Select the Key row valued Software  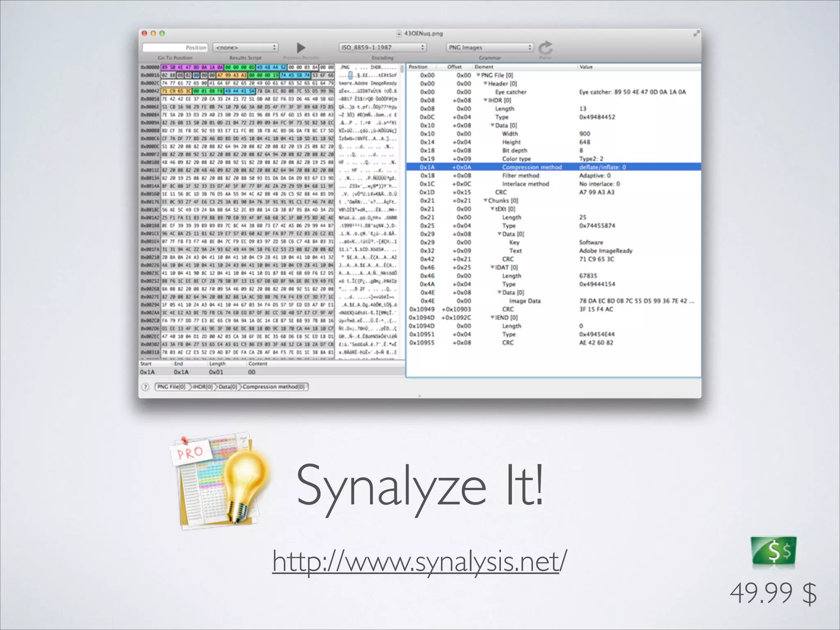click(553, 242)
